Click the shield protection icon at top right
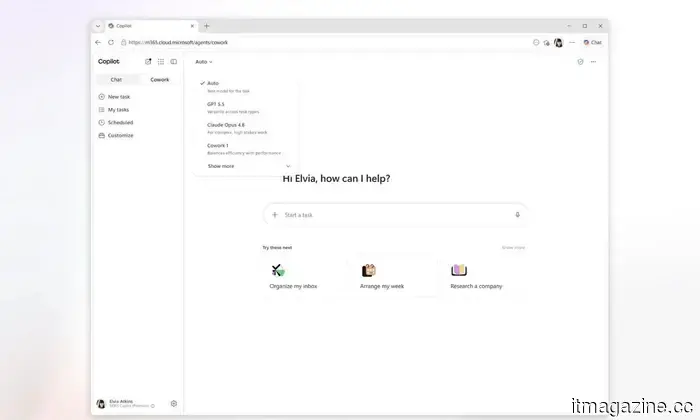The width and height of the screenshot is (700, 420). [580, 62]
